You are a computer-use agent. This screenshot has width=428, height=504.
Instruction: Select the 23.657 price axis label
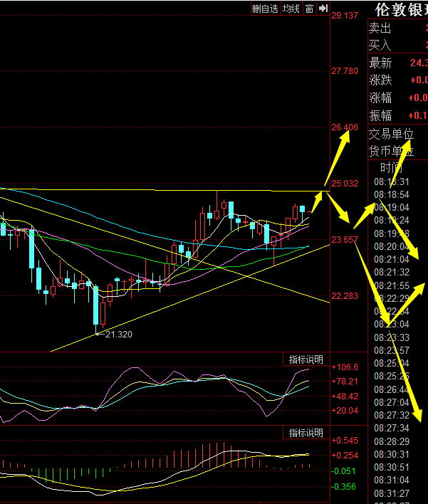[x=345, y=240]
